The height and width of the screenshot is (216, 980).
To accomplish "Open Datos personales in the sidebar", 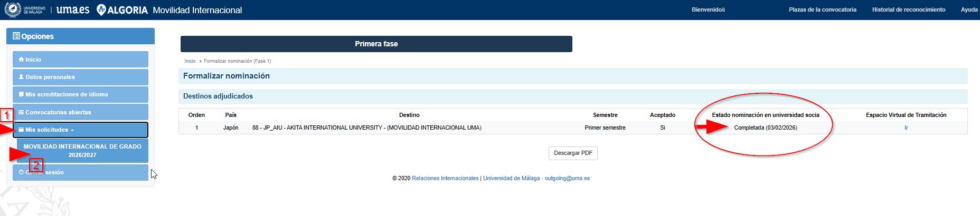I will pos(80,77).
